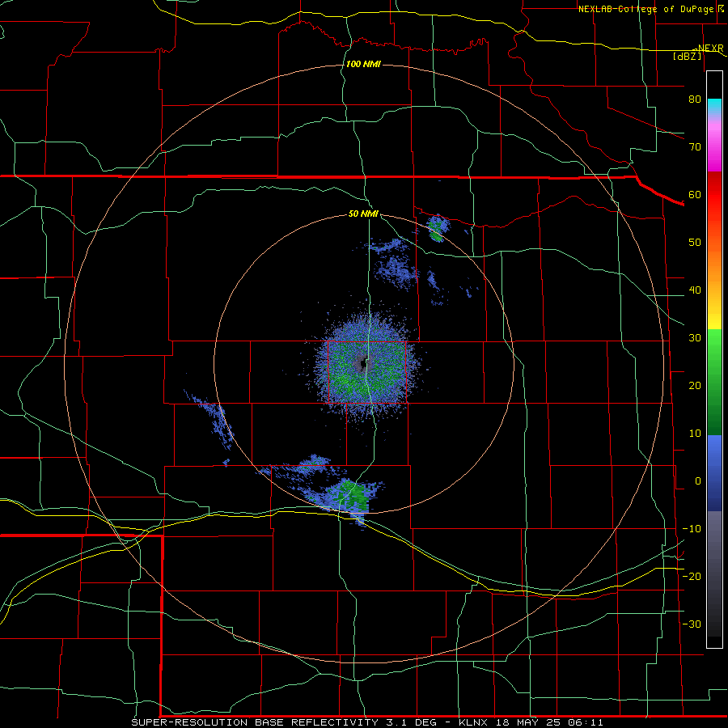
Task: Click the 20 value on the dBZ scale
Action: (695, 385)
